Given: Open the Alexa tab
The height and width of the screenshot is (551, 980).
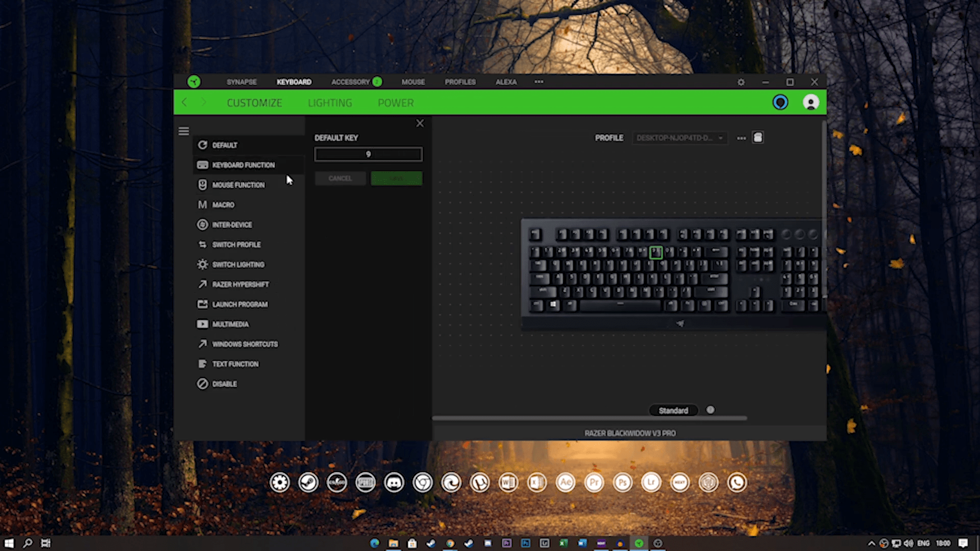Looking at the screenshot, I should 506,82.
